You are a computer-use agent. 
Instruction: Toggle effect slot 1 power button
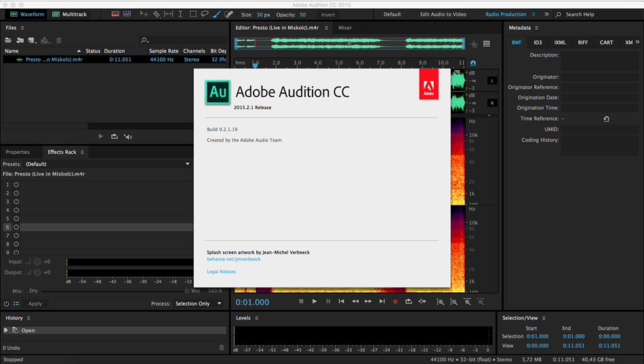point(16,184)
